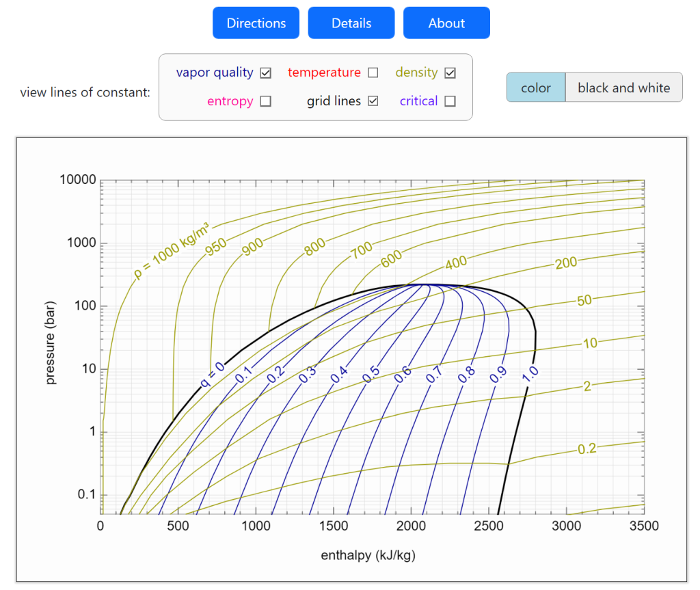700x590 pixels.
Task: Click the 0.2 density line label
Action: click(x=587, y=448)
